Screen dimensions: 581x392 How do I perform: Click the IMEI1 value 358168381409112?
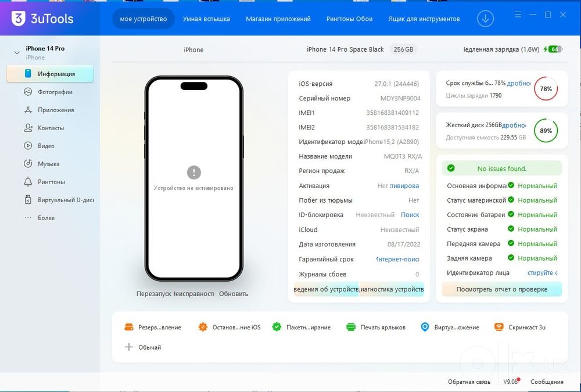393,113
